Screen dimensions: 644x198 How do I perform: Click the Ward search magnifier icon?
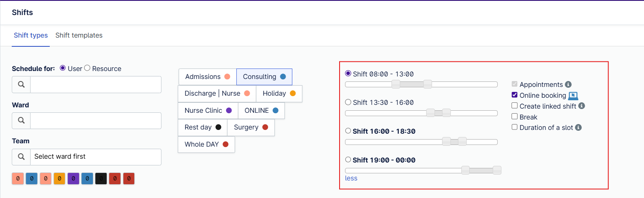pos(21,121)
